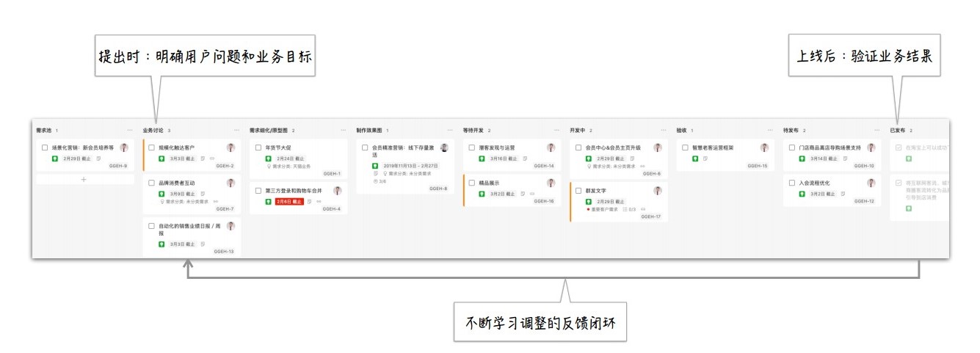Open the 业务讨论 column more options menu
The width and height of the screenshot is (980, 353).
[x=236, y=131]
